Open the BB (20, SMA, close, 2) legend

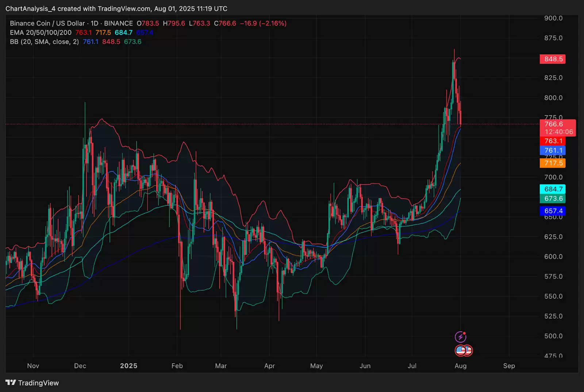pos(44,42)
